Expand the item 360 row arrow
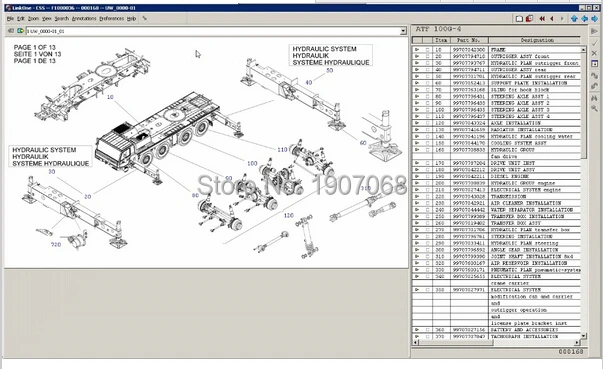The width and height of the screenshot is (603, 369). [x=417, y=330]
